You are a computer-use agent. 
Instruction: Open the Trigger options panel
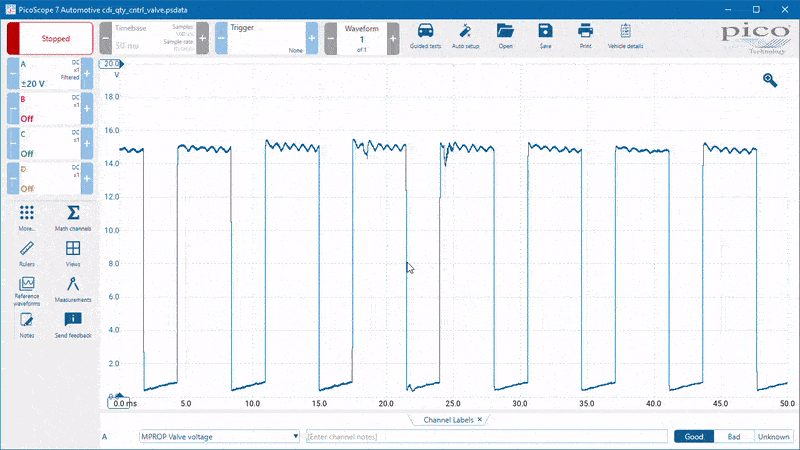coord(266,38)
